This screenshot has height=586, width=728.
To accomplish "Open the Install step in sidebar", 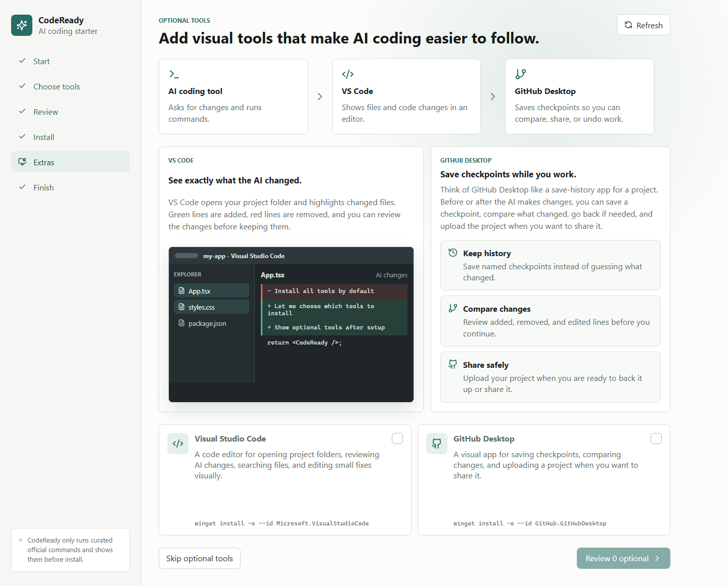I will click(x=71, y=137).
